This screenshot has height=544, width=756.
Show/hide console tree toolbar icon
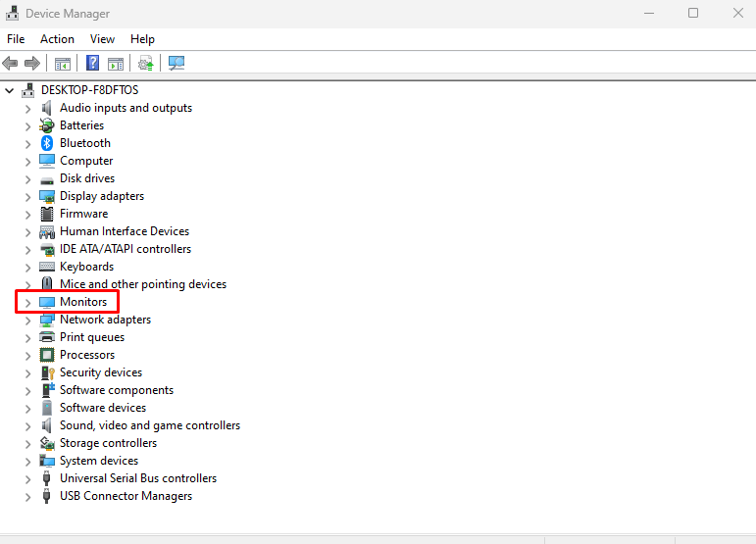pos(62,63)
